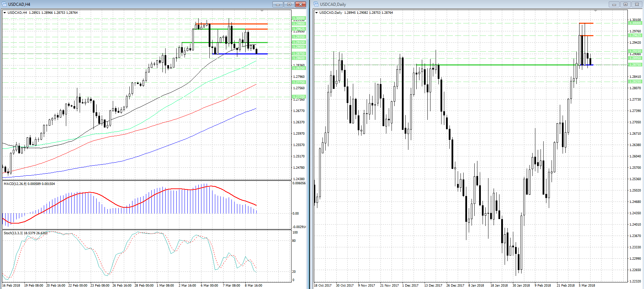Image resolution: width=644 pixels, height=289 pixels.
Task: Click the chart shift triangle in H4 chart
Action: tap(262, 11)
